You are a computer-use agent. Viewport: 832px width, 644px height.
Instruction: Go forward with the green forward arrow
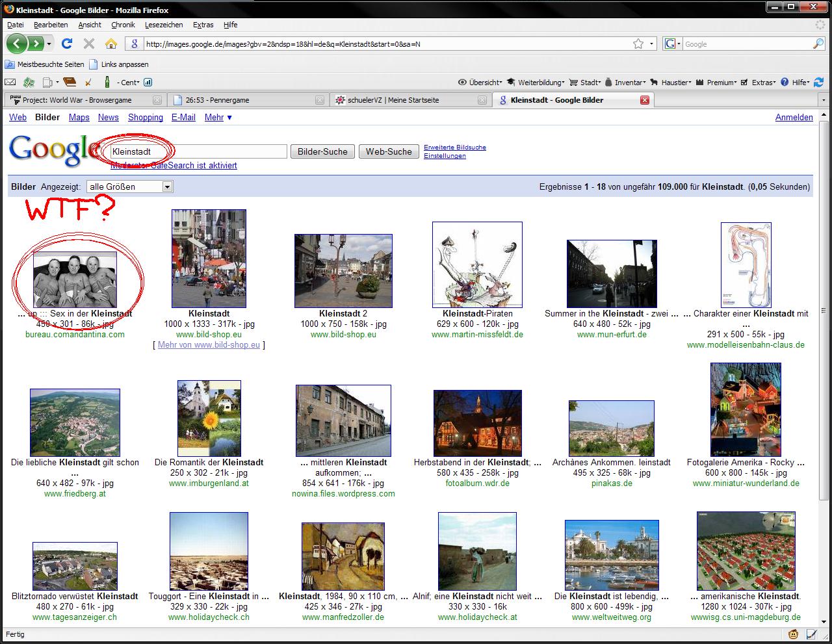coord(36,44)
